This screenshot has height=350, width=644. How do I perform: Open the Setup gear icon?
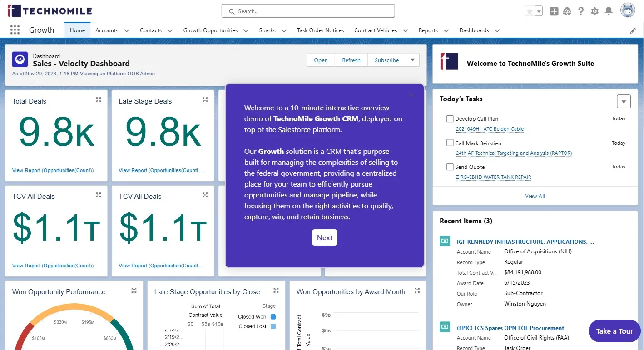(594, 11)
